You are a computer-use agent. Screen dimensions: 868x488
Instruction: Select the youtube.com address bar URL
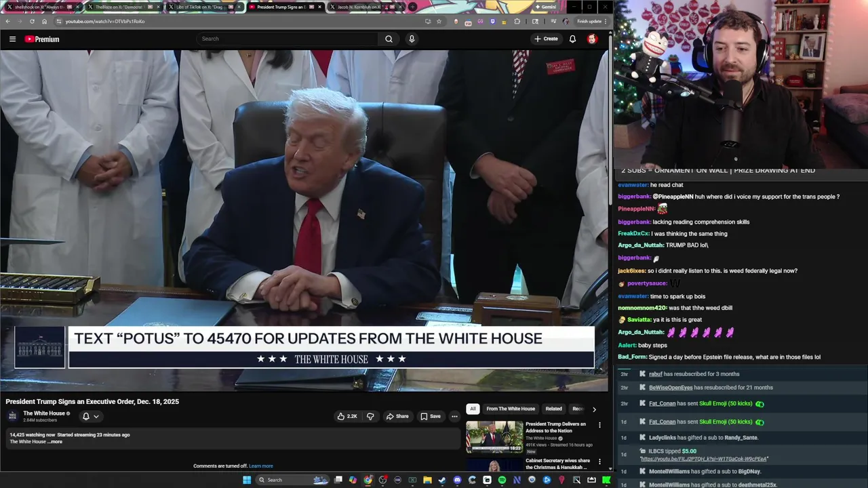[x=105, y=21]
